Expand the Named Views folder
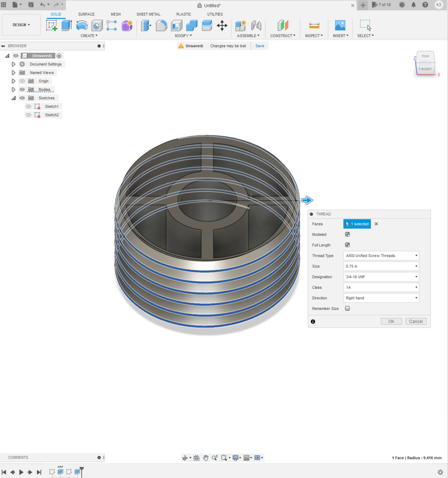This screenshot has height=478, width=448. (13, 72)
